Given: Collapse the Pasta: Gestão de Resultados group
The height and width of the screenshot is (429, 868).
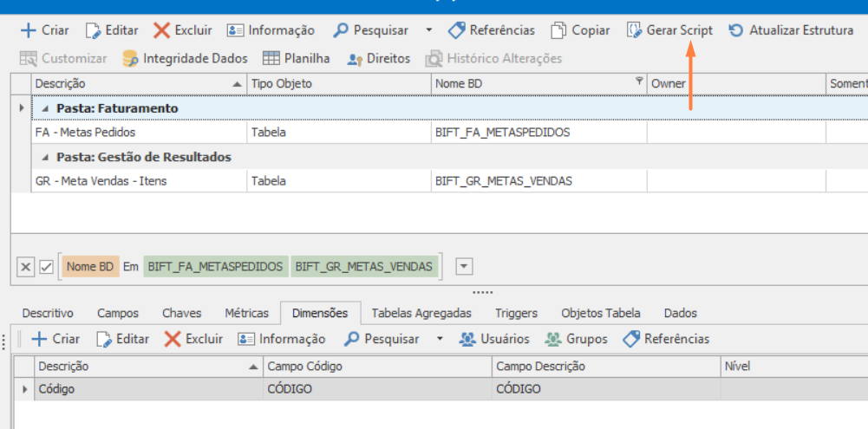Looking at the screenshot, I should pyautogui.click(x=45, y=157).
